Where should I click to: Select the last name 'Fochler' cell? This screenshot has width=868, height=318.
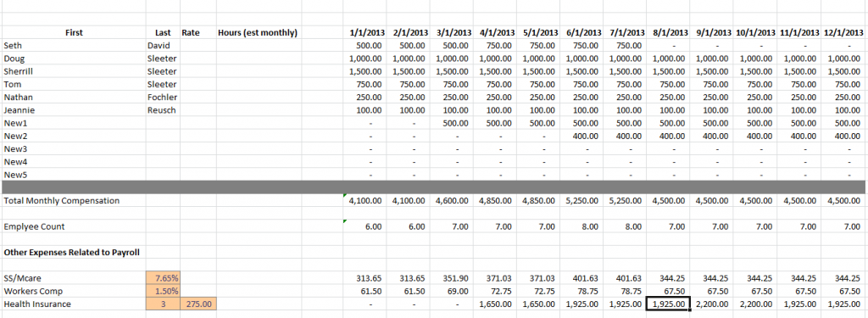click(x=163, y=97)
